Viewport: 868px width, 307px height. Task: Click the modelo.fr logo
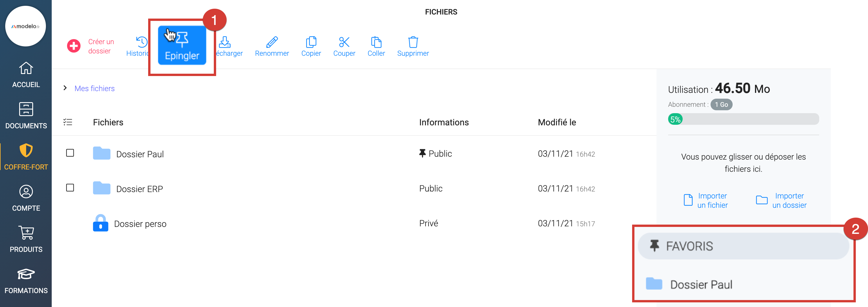click(26, 26)
